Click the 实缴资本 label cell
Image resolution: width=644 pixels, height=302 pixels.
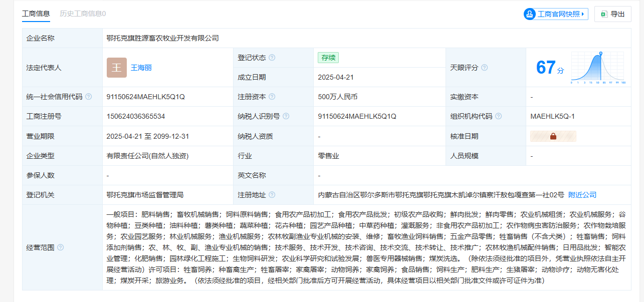coord(486,97)
